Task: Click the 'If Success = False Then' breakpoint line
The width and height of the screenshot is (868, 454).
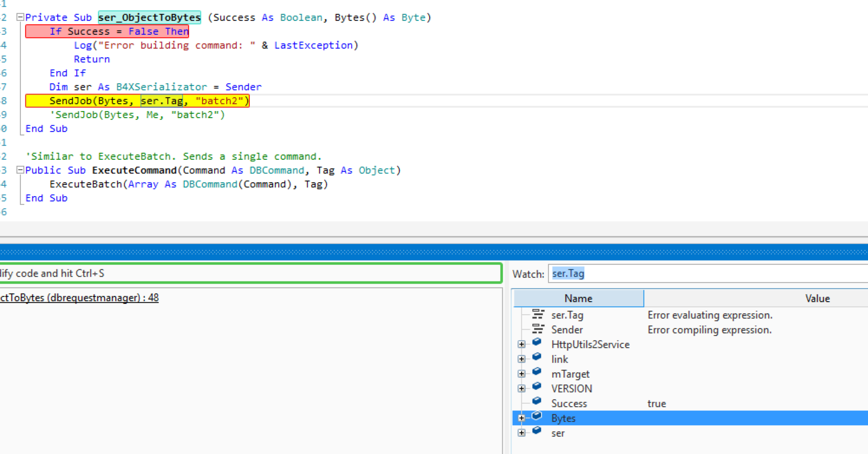Action: (x=107, y=31)
